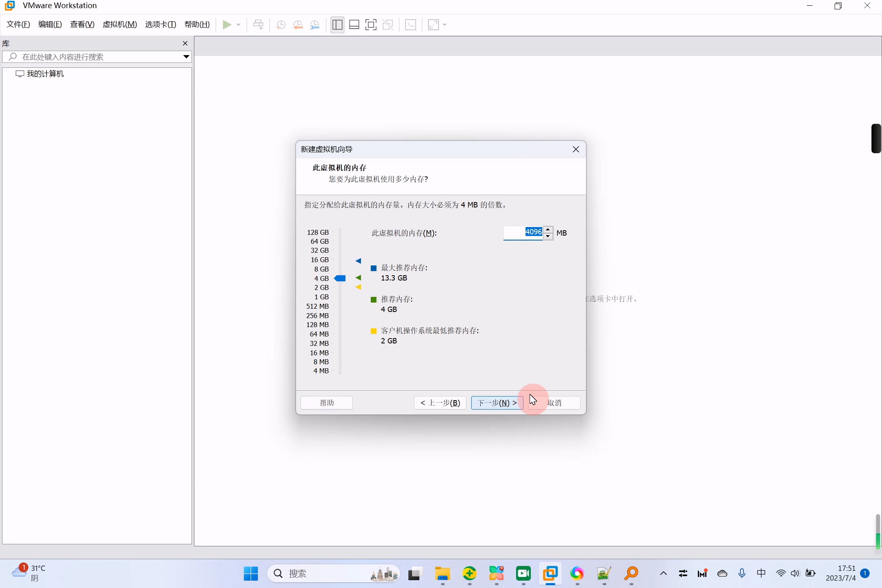Open the weather widget showing 31°C
Viewport: 882px width, 588px height.
[29, 573]
